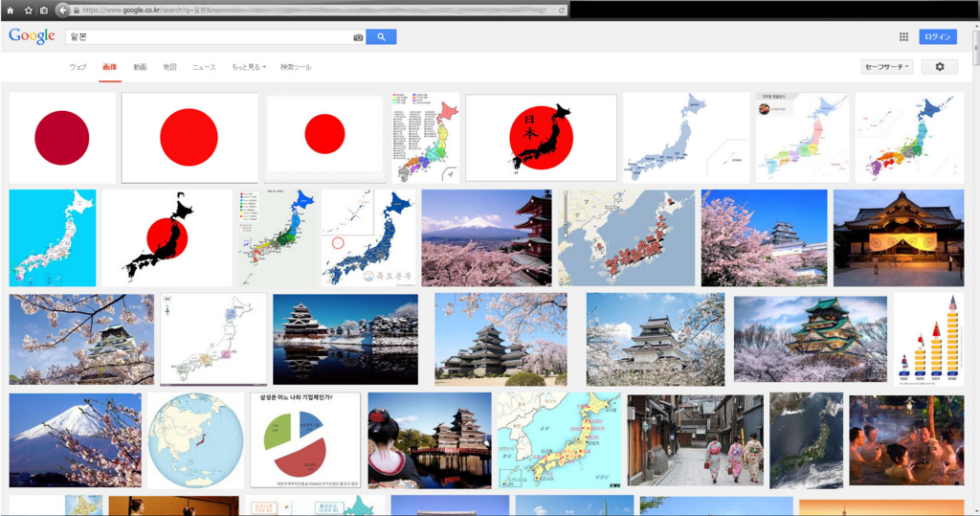Open the cyan-background Japan map thumbnail
Viewport: 980px width, 516px height.
tap(53, 238)
